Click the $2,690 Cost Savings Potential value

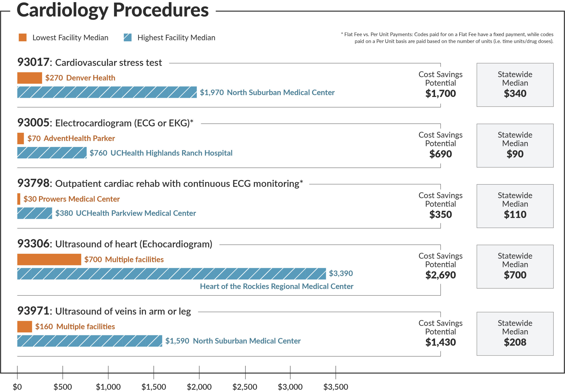[441, 275]
